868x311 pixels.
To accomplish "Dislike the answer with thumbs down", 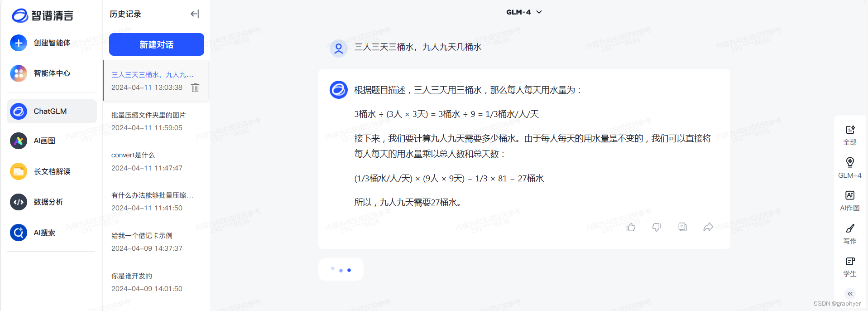I will point(657,227).
